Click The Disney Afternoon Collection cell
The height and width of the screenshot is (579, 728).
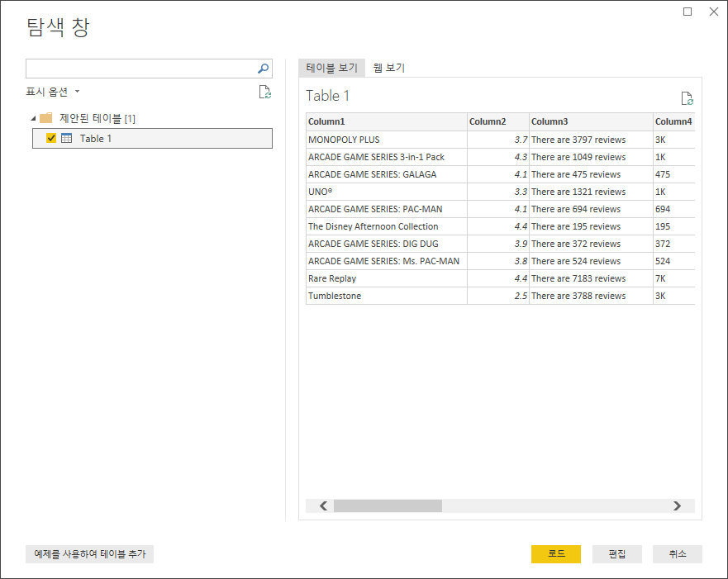pos(386,226)
